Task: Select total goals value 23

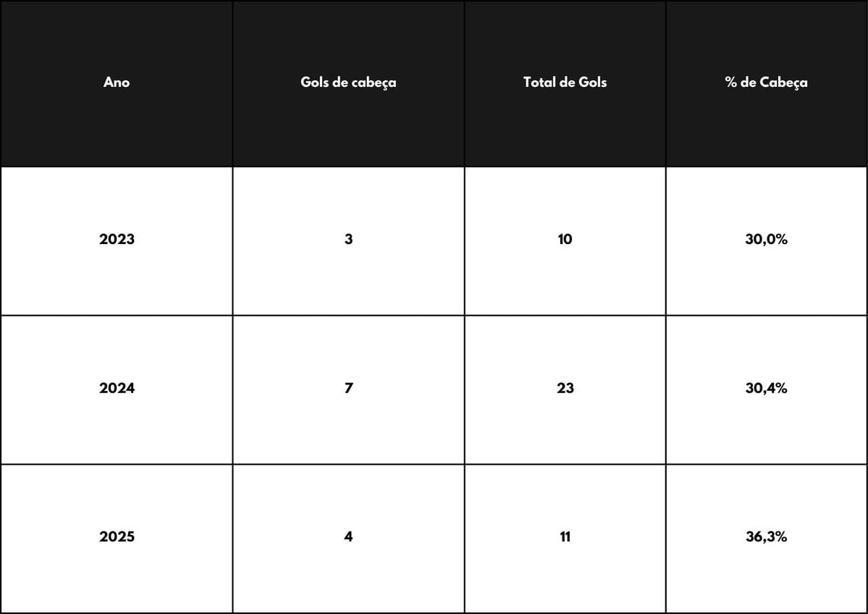Action: 565,389
